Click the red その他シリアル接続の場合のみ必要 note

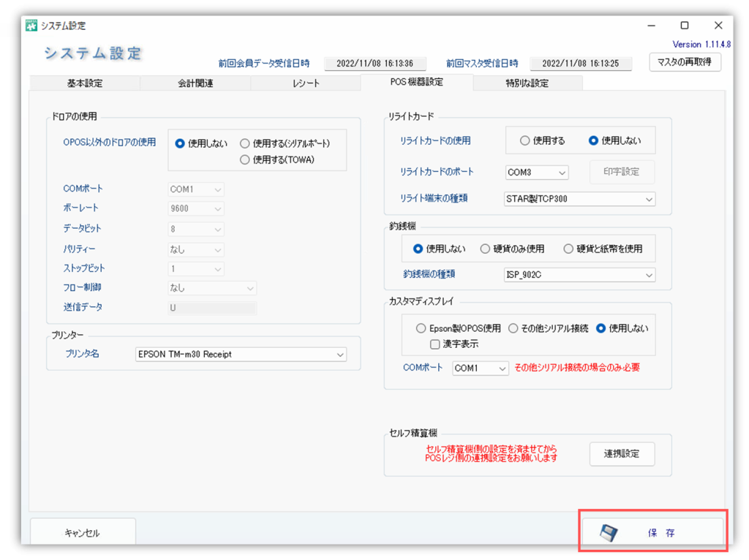[x=577, y=368]
